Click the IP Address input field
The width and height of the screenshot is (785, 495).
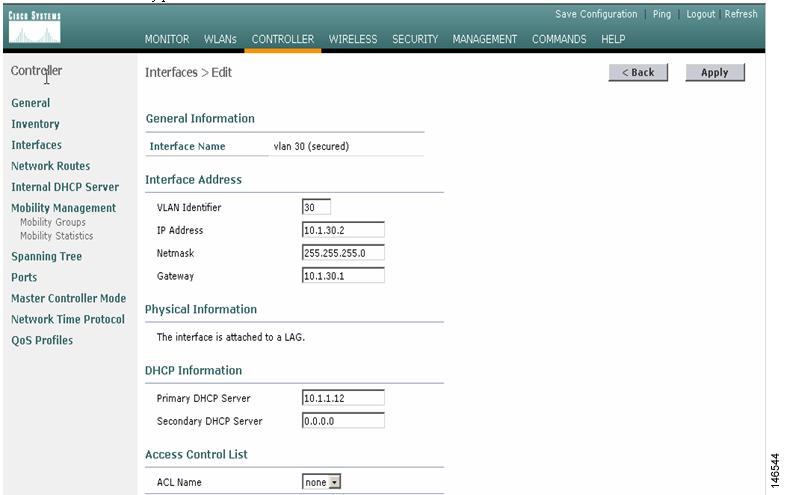(x=343, y=230)
